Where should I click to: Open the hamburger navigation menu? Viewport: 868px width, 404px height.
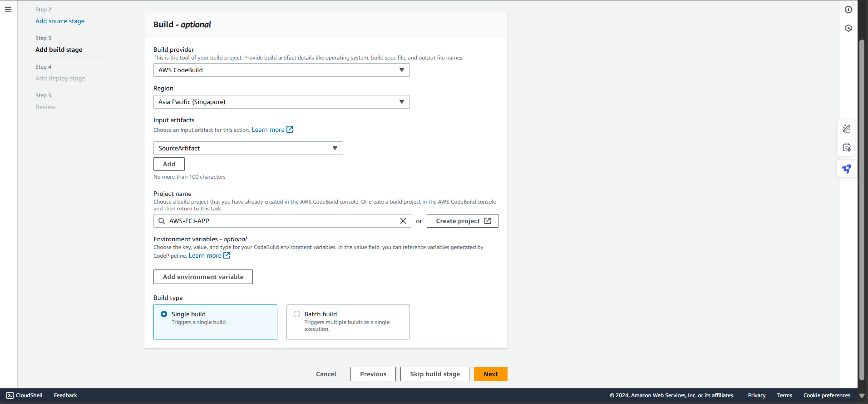coord(8,10)
